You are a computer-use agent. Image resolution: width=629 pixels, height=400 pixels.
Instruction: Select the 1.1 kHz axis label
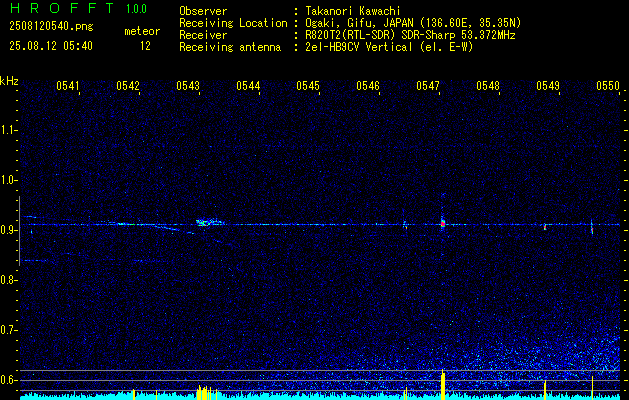point(8,130)
